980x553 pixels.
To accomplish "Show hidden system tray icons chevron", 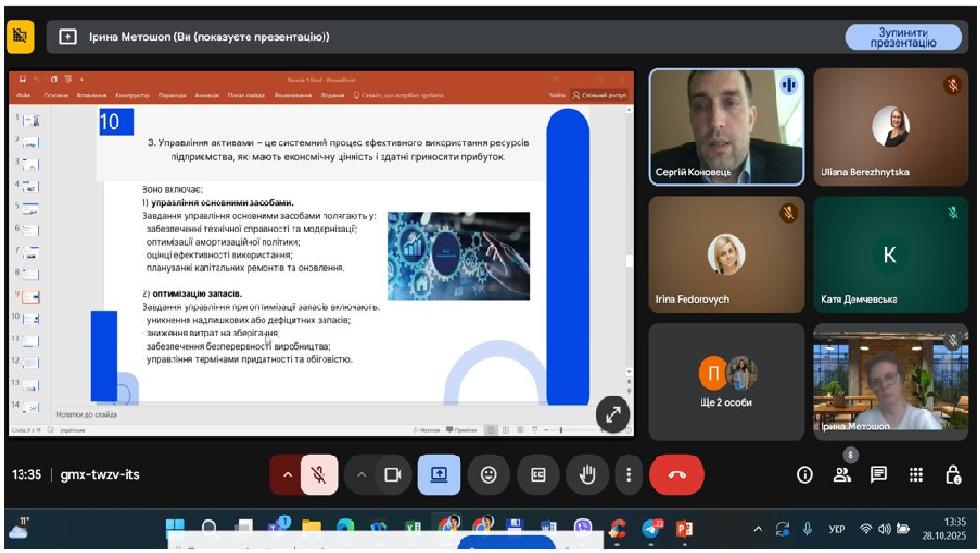I will [758, 530].
